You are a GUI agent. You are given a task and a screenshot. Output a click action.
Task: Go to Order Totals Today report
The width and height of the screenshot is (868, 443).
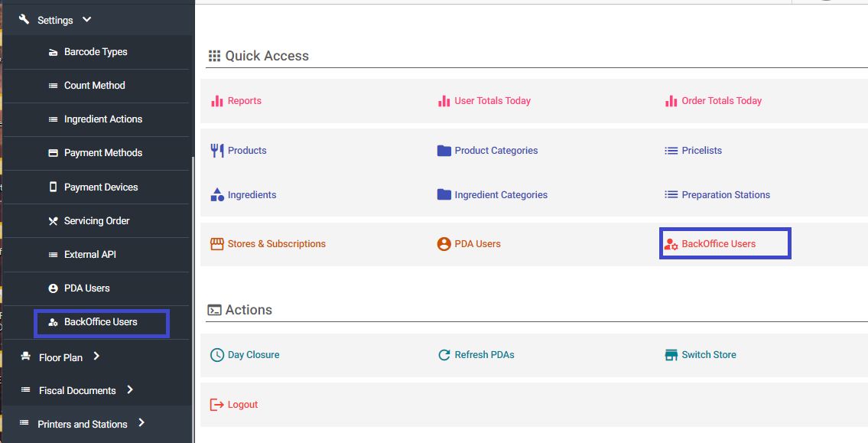coord(721,101)
